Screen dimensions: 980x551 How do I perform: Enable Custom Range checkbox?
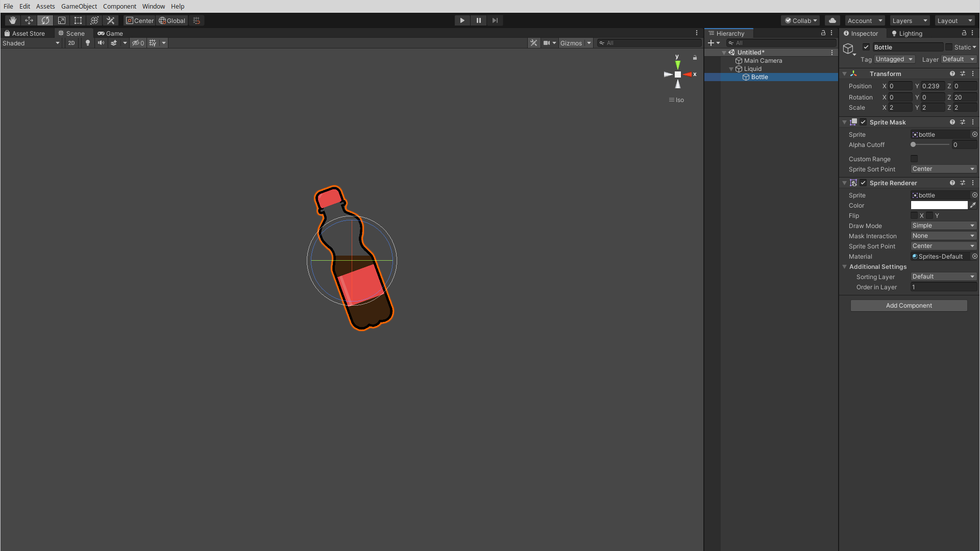click(x=914, y=159)
